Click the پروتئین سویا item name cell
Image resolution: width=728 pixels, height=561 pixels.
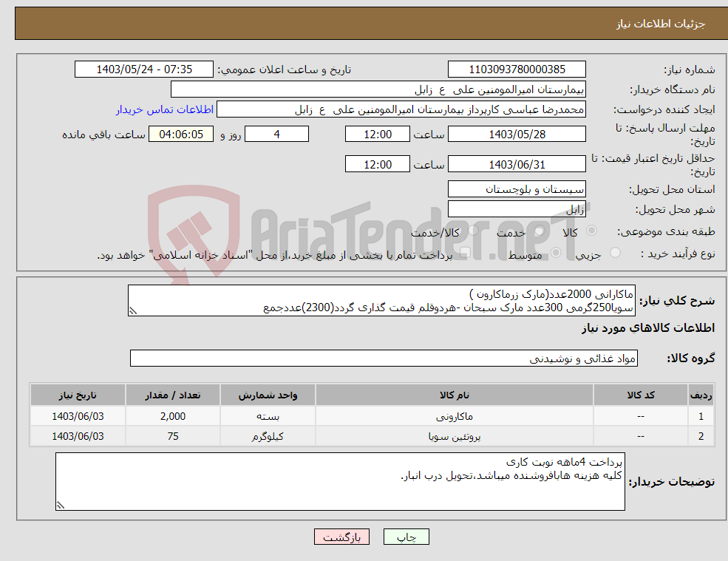tap(455, 436)
